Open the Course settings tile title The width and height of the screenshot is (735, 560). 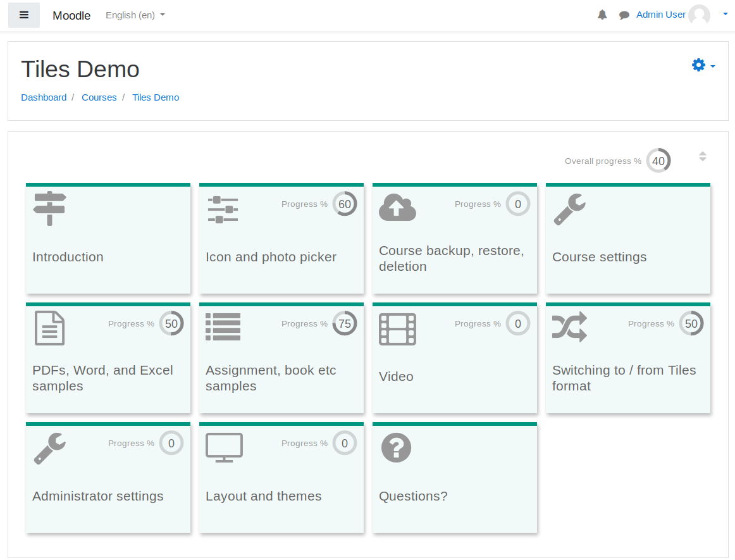coord(600,257)
